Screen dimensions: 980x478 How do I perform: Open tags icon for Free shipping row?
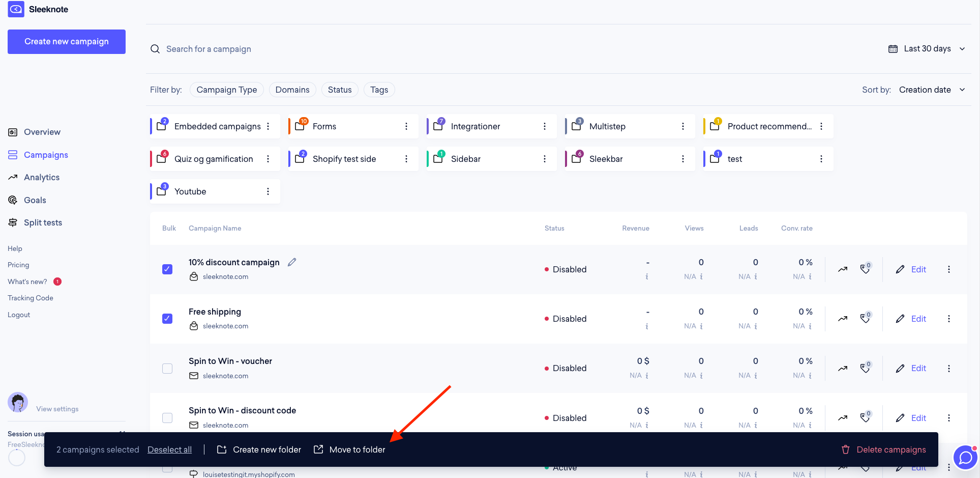[x=865, y=318]
